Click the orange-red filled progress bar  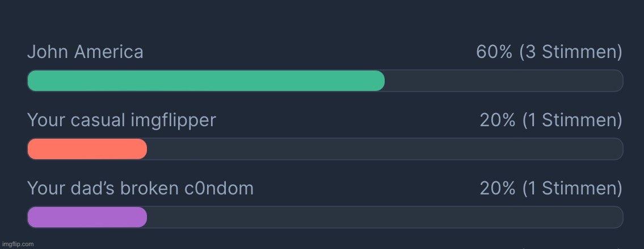coord(87,149)
